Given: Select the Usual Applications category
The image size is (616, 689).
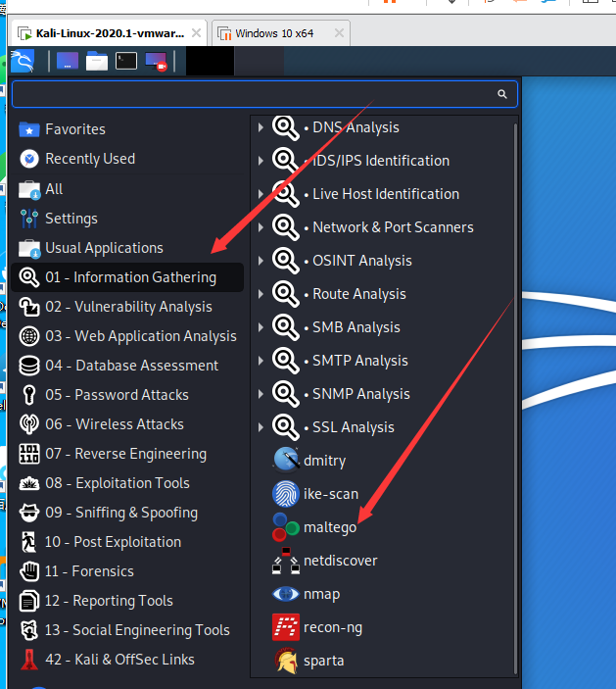Looking at the screenshot, I should (x=127, y=248).
